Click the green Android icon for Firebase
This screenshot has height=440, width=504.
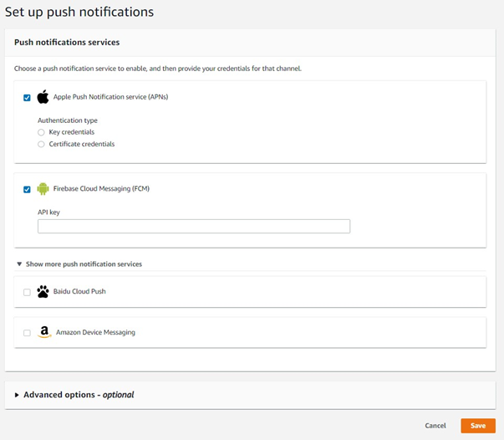click(x=43, y=189)
